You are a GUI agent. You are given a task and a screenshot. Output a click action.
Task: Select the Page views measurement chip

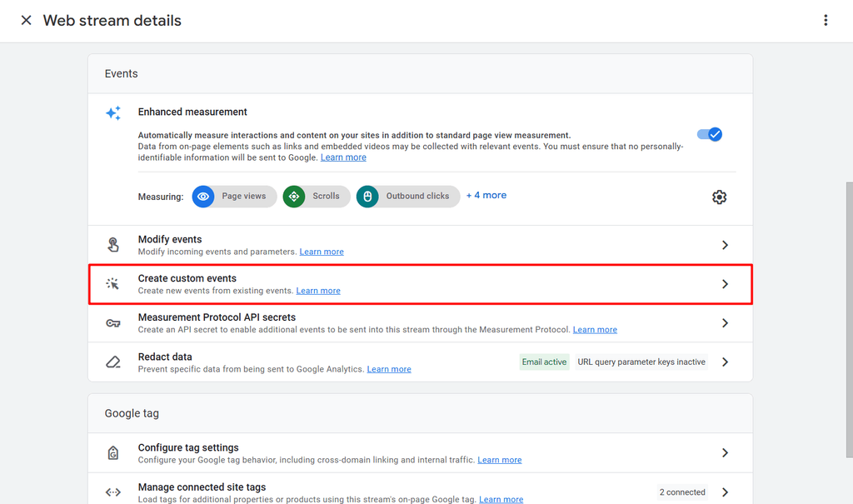[x=234, y=197]
